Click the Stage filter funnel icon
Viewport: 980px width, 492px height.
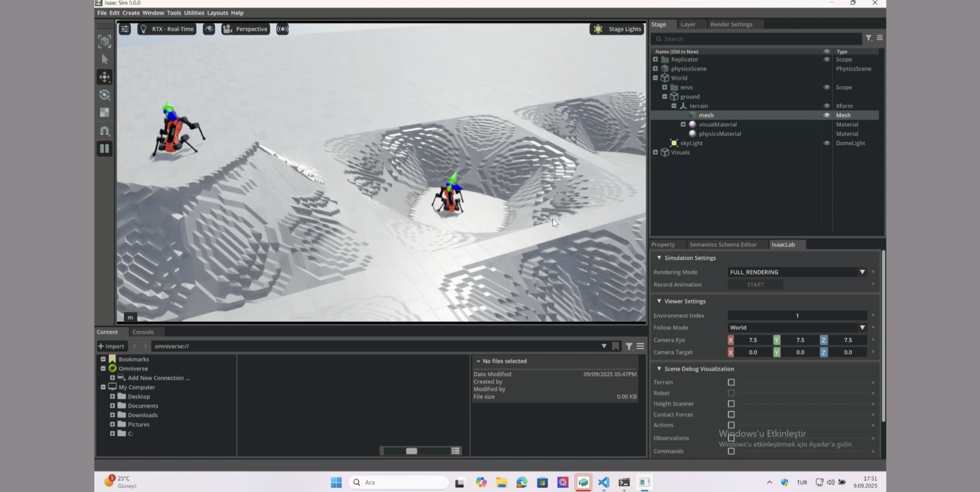point(868,38)
